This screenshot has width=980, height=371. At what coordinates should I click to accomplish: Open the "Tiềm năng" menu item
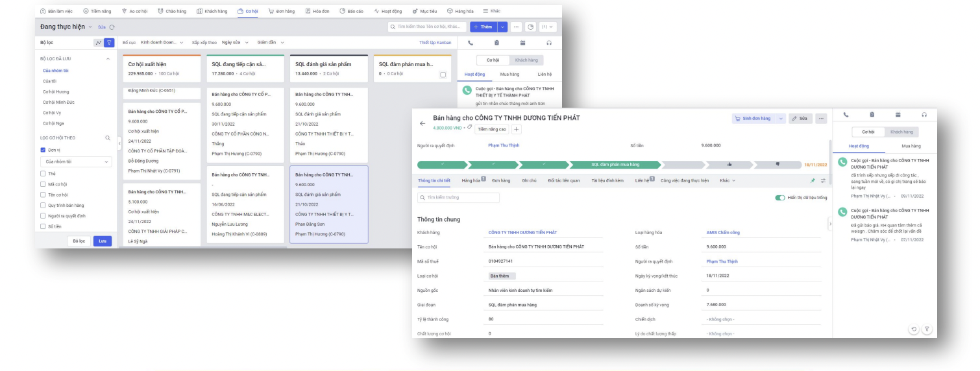[x=97, y=11]
